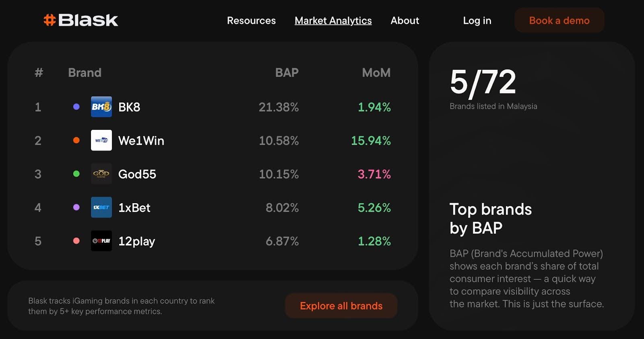The width and height of the screenshot is (644, 339).
Task: Open the Market Analytics page
Action: (x=333, y=21)
